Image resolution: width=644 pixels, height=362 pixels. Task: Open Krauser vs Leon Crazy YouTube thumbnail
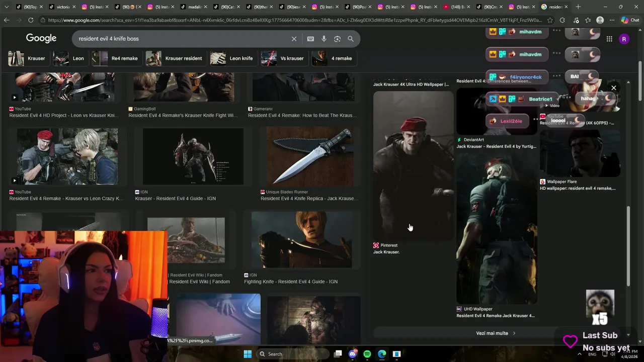(x=67, y=156)
